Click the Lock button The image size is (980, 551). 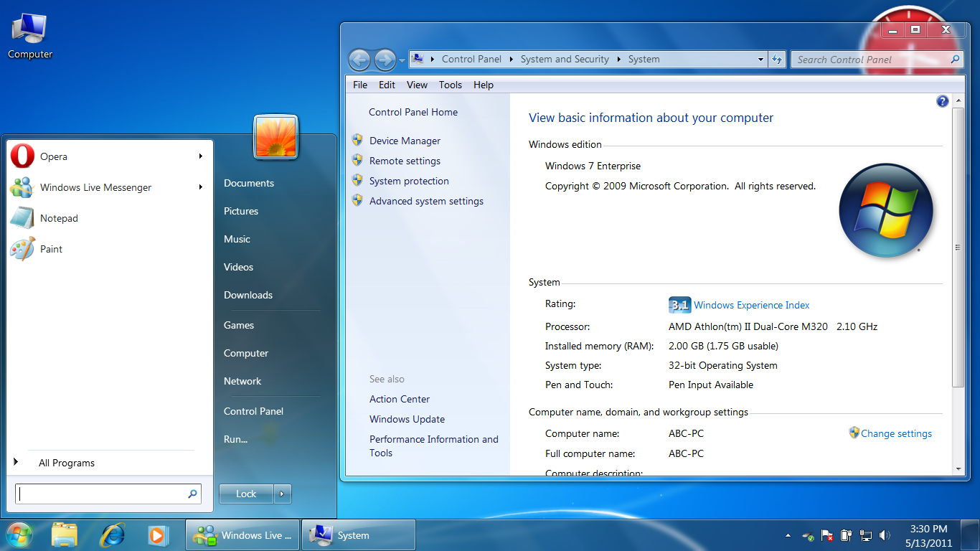click(246, 494)
